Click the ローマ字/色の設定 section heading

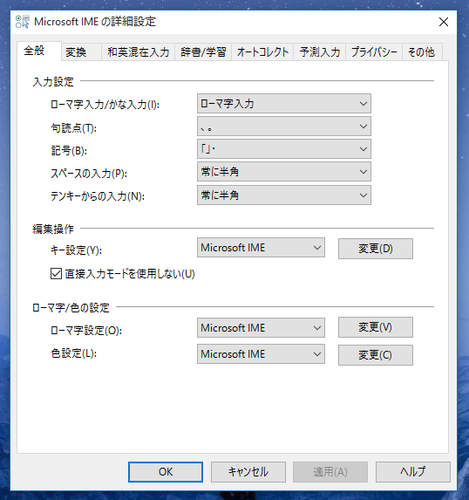[x=71, y=308]
